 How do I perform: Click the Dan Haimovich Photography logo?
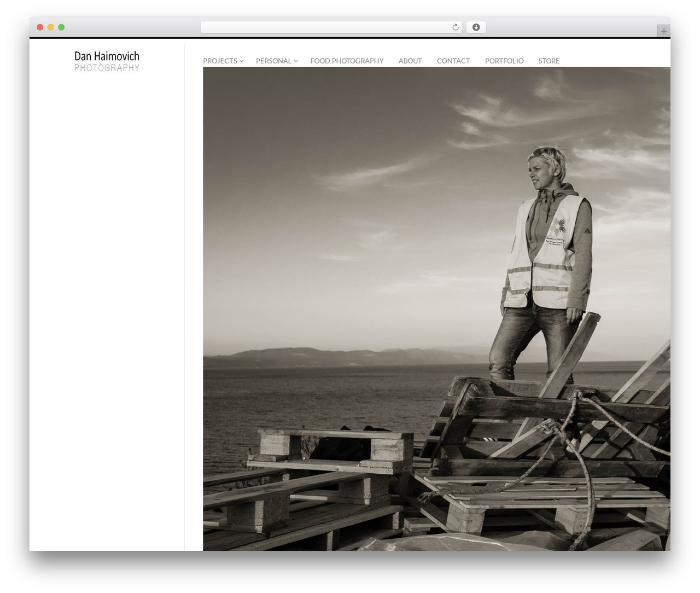(107, 61)
